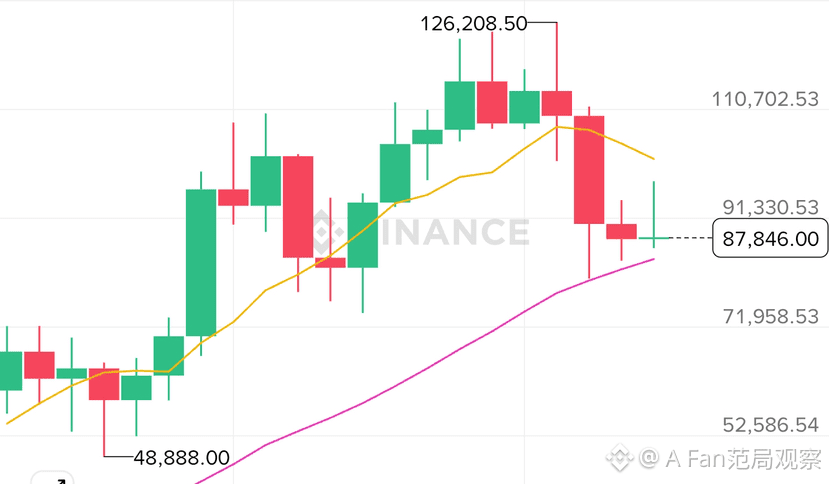829x484 pixels.
Task: Click the tallest green candle body
Action: pos(201,262)
